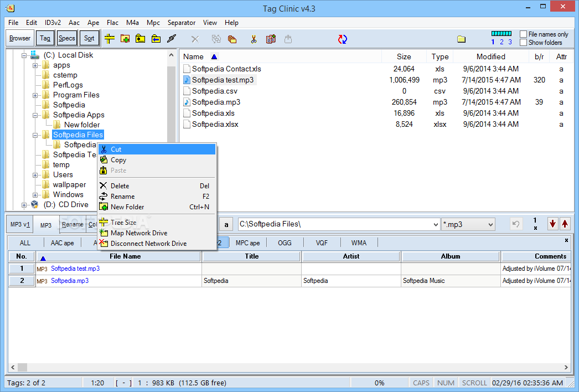Switch to the WMA tab

(359, 243)
